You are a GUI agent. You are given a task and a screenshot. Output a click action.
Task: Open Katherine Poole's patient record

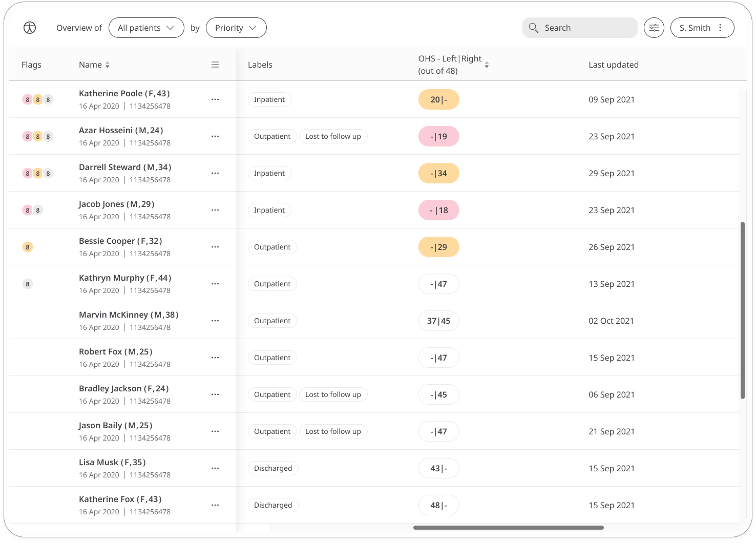pyautogui.click(x=124, y=93)
